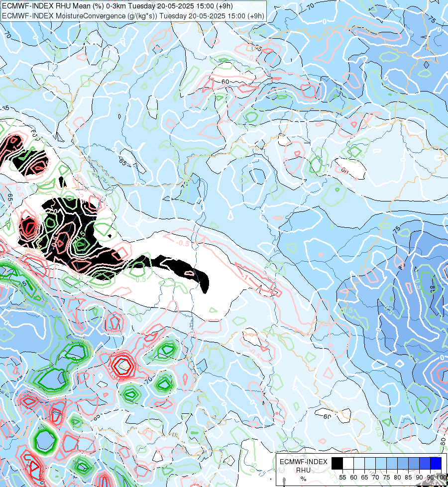Click the white 55–60 legend swatch
The image size is (448, 487).
(x=348, y=463)
